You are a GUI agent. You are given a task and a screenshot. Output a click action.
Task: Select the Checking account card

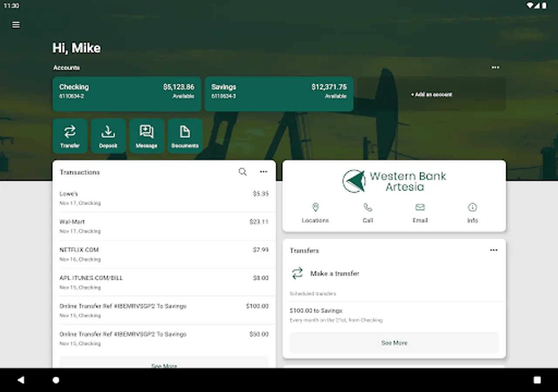[126, 94]
